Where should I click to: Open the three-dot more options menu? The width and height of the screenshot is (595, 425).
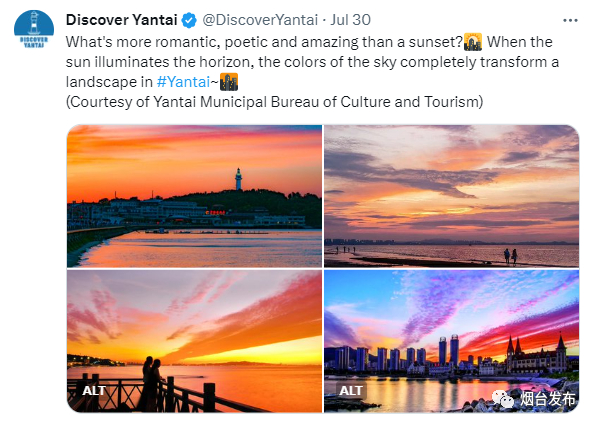point(570,20)
